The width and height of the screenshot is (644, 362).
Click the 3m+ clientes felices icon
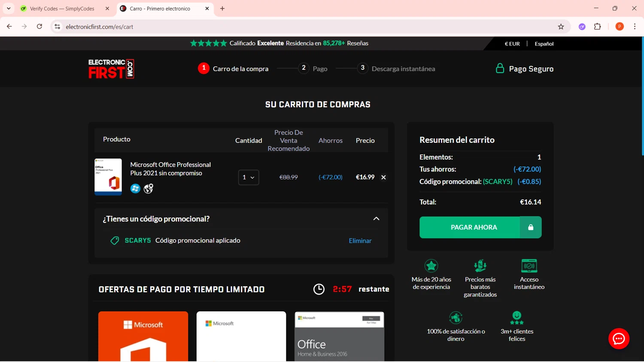[x=517, y=318]
